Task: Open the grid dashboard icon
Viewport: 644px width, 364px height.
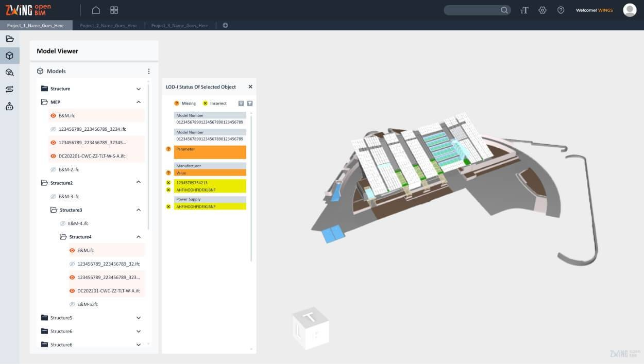Action: (x=114, y=10)
